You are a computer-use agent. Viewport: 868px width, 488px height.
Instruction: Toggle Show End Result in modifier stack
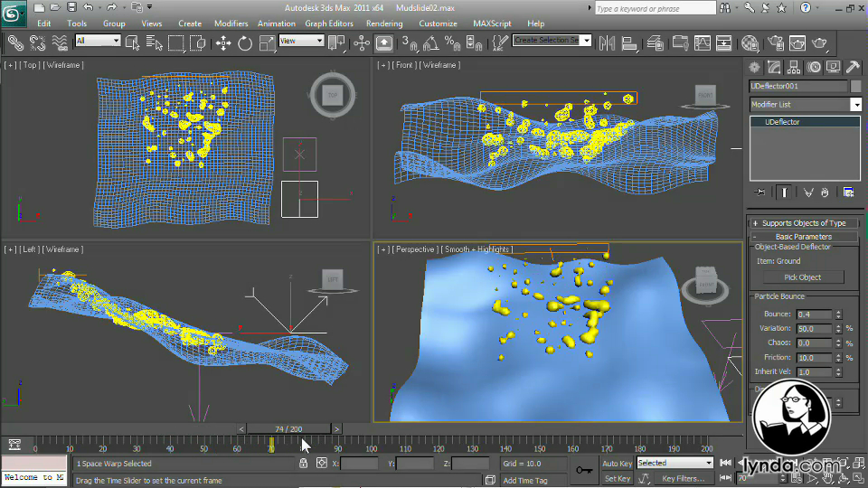[x=784, y=192]
